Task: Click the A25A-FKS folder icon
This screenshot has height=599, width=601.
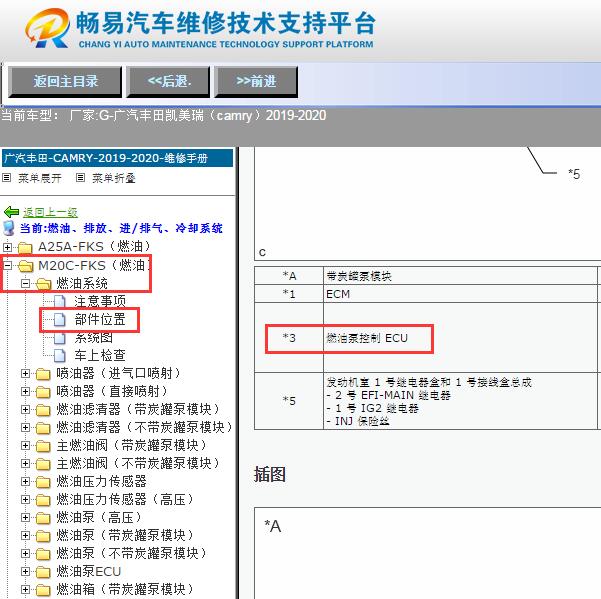Action: click(x=25, y=247)
